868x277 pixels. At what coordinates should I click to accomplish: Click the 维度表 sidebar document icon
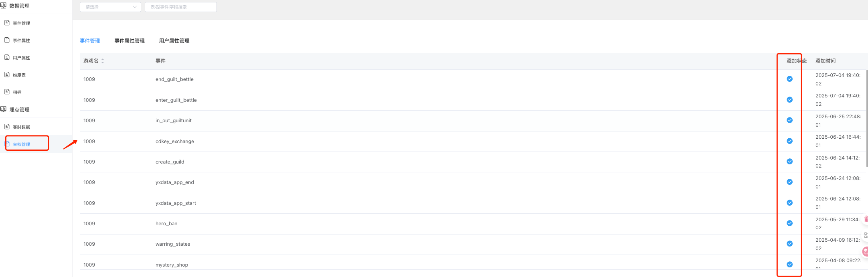[x=7, y=75]
